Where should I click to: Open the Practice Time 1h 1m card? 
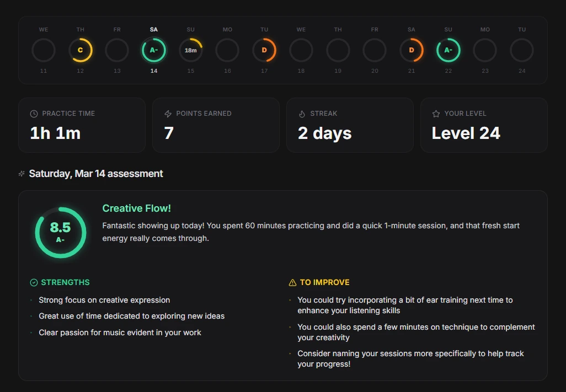coord(82,125)
